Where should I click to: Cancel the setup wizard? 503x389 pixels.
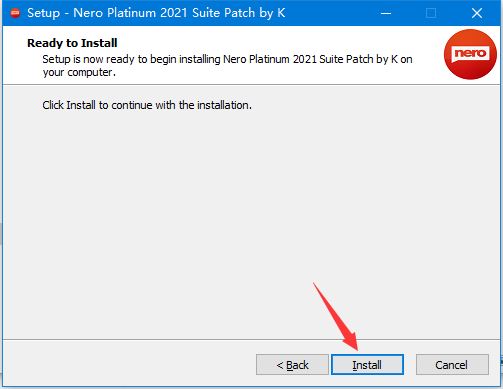pyautogui.click(x=452, y=365)
